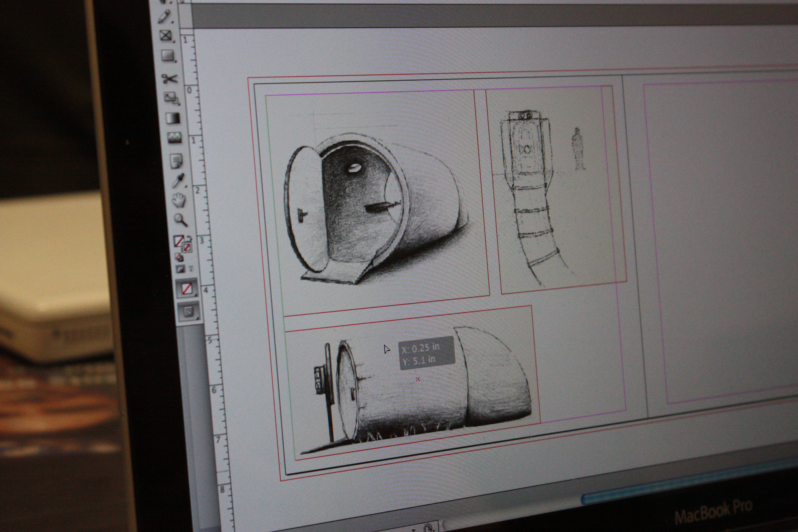Select the Zoom magnifier tool
Image resolution: width=798 pixels, height=532 pixels.
181,220
